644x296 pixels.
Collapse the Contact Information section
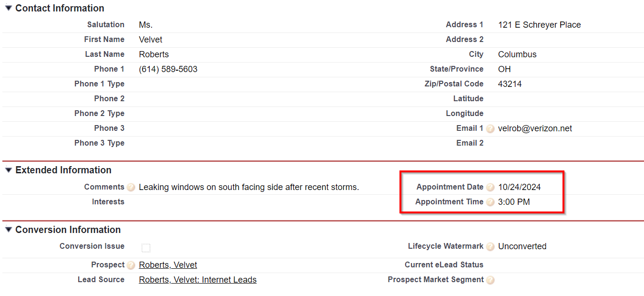click(8, 8)
